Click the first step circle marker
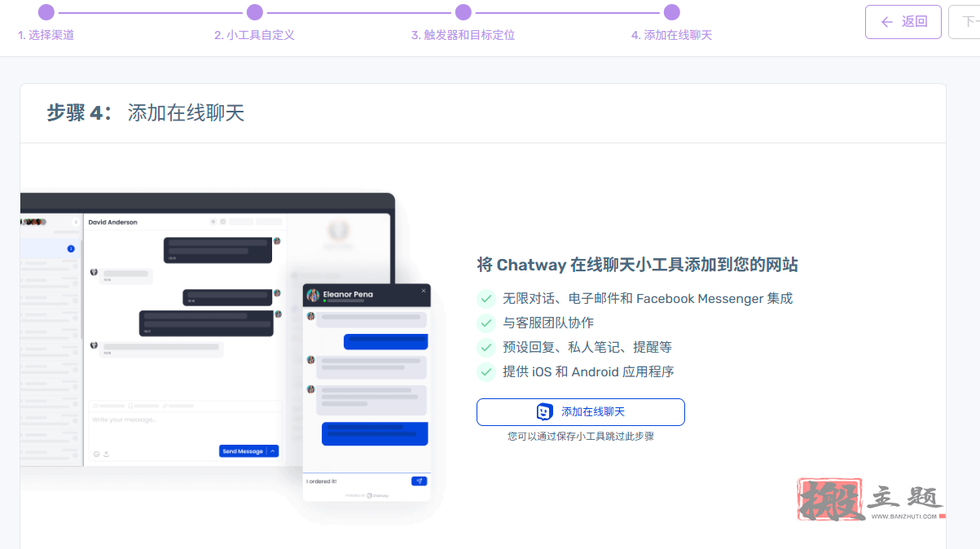Viewport: 980px width, 549px height. [46, 12]
